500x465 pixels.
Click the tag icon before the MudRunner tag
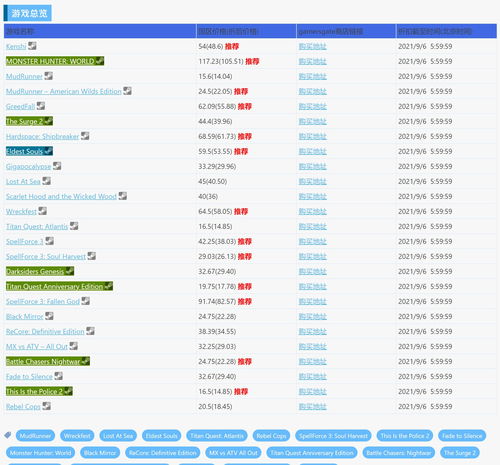[8, 435]
